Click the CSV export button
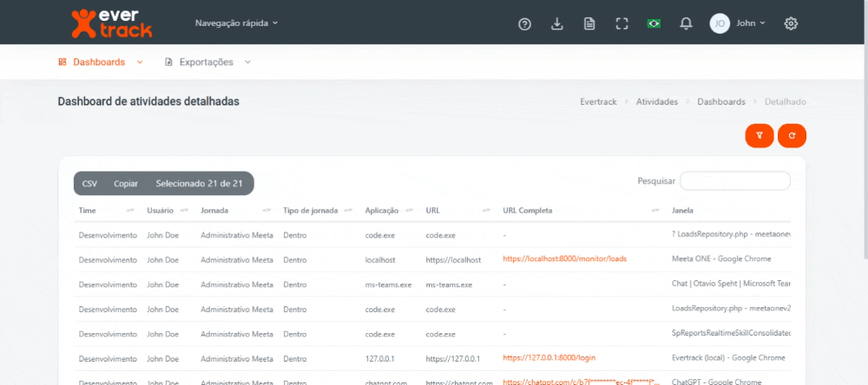Image resolution: width=868 pixels, height=385 pixels. coord(89,184)
